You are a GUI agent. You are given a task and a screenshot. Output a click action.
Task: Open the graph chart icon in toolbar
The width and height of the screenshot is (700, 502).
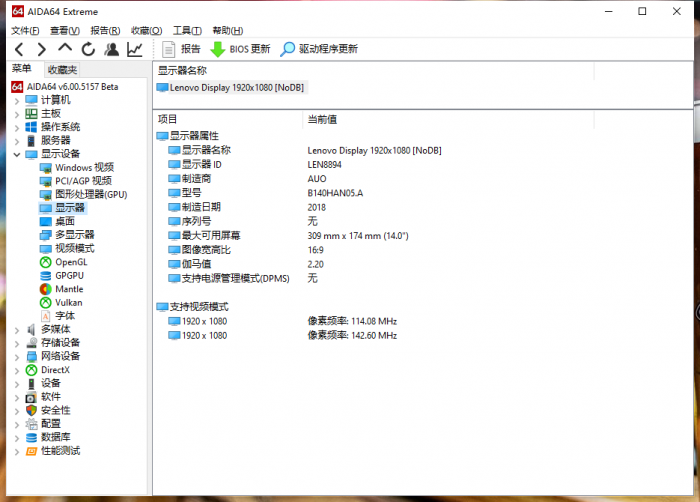[x=134, y=49]
